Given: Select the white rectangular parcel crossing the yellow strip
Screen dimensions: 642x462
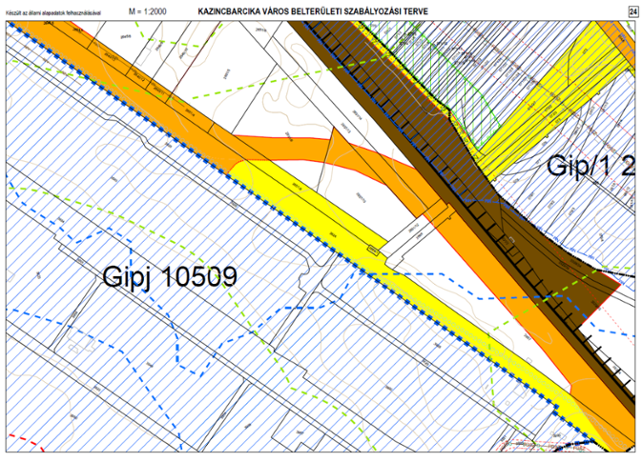Looking at the screenshot, I should pos(408,237).
